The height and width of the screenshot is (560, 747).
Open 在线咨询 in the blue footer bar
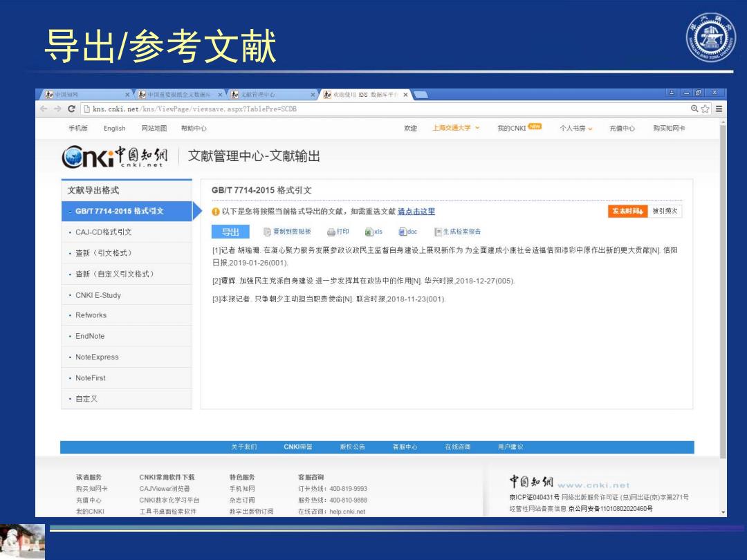pyautogui.click(x=458, y=447)
